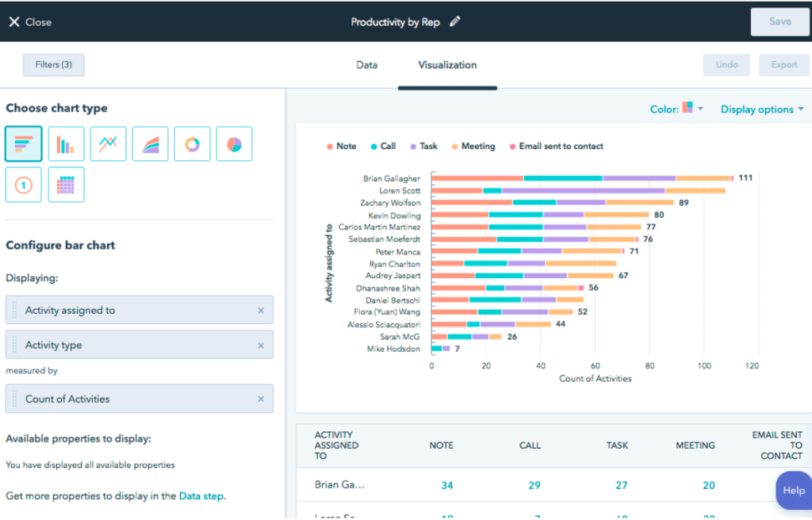Switch to the Data tab
The height and width of the screenshot is (520, 812).
[x=366, y=65]
